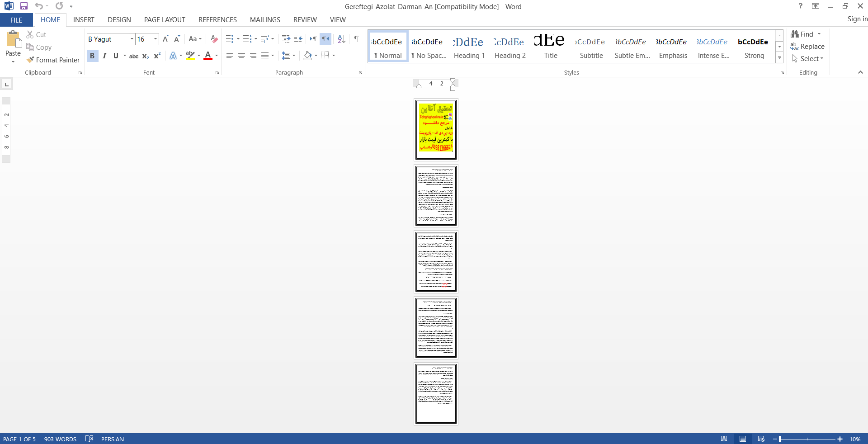Open line and paragraph spacing menu

(288, 56)
